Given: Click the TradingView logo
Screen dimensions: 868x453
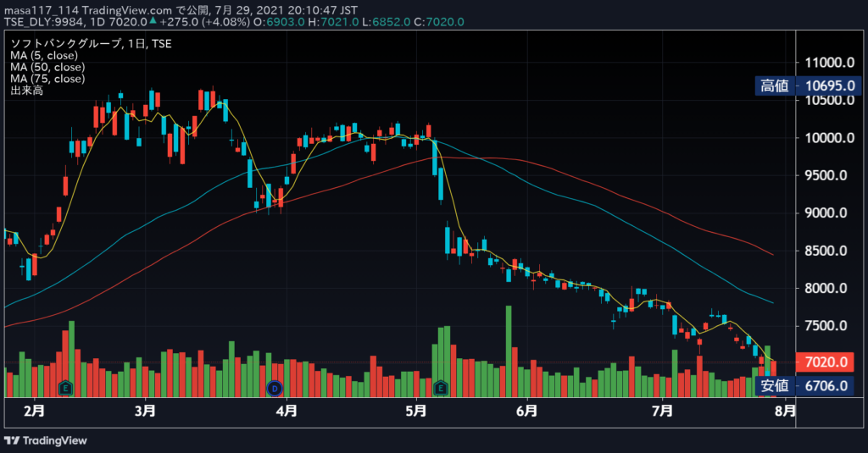Looking at the screenshot, I should click(46, 440).
